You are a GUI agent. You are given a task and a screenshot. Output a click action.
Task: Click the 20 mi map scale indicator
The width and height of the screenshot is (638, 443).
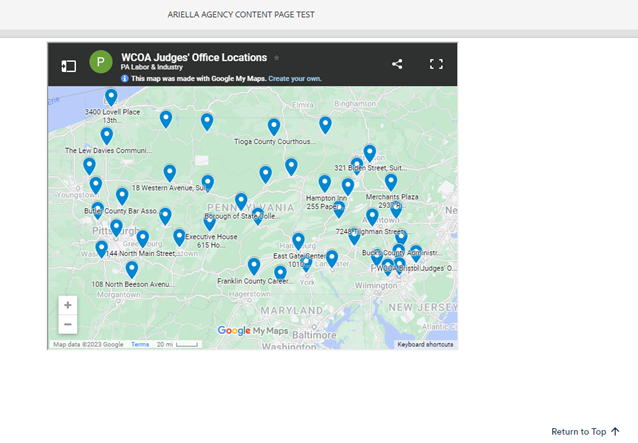pos(177,345)
